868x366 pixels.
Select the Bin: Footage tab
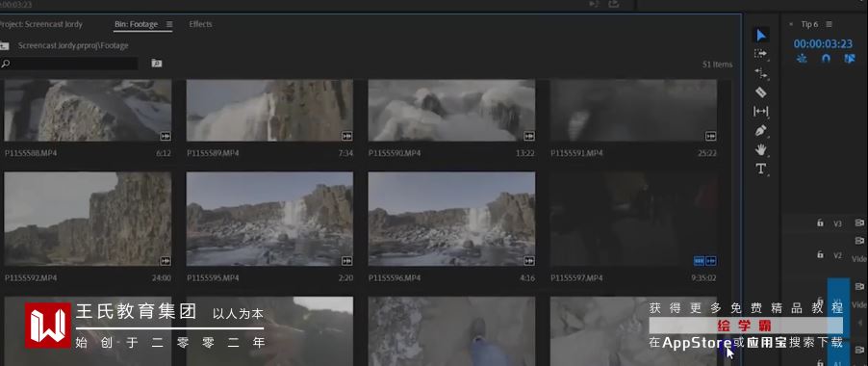coord(137,24)
